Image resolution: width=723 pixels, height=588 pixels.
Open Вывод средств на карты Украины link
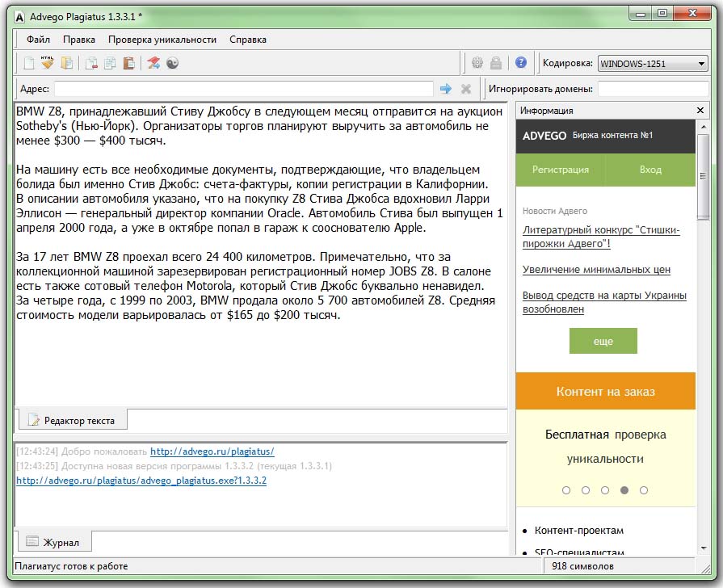tap(604, 302)
